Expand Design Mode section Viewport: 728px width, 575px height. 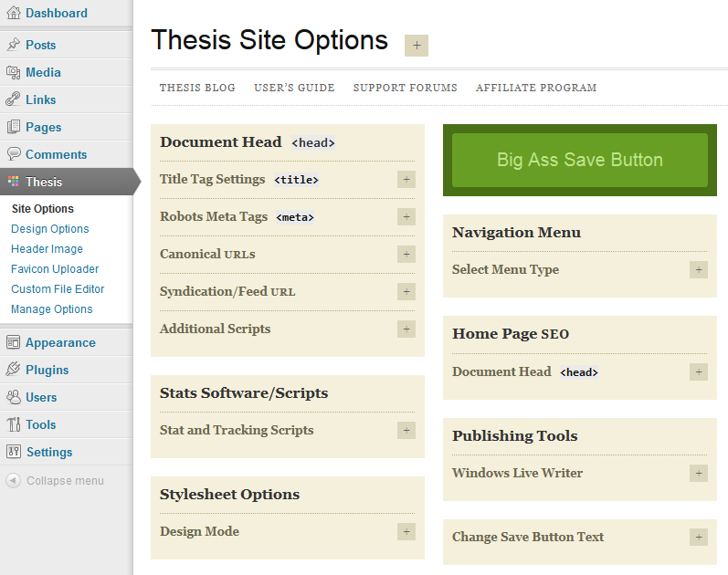[x=406, y=532]
